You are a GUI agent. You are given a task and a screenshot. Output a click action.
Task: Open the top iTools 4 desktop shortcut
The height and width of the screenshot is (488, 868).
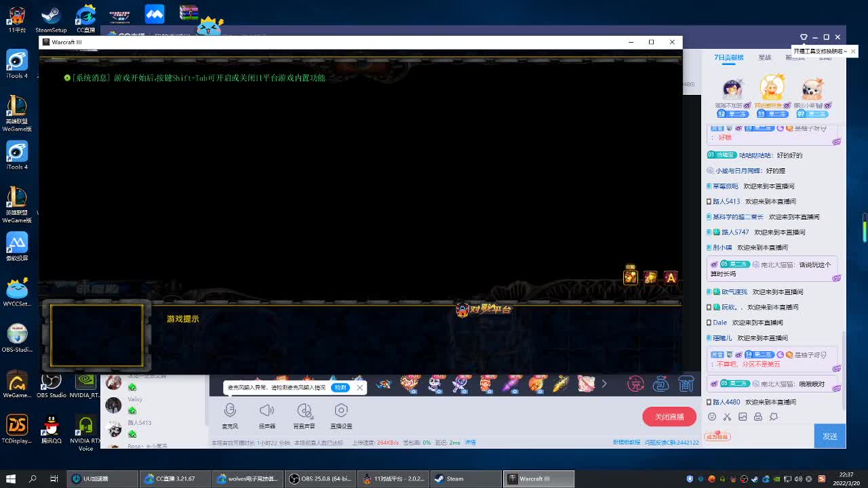(x=17, y=64)
